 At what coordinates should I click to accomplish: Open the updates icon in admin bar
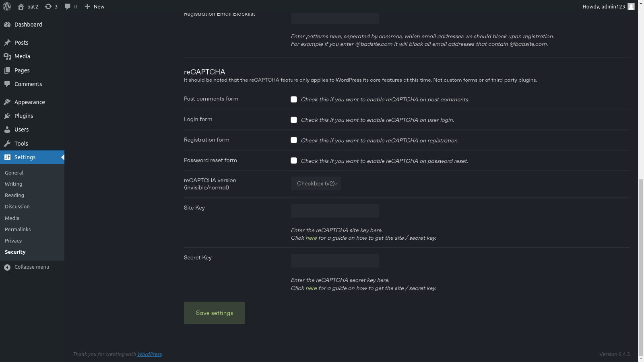[51, 6]
